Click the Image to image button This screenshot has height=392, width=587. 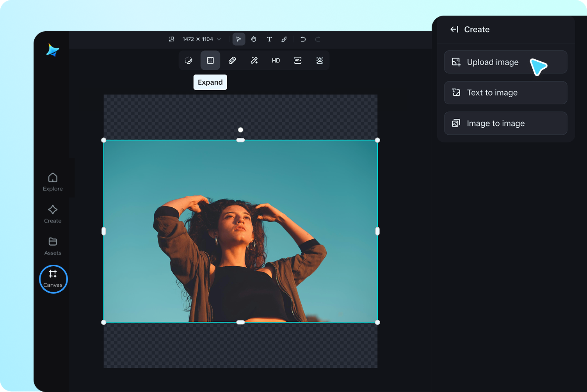pyautogui.click(x=505, y=123)
